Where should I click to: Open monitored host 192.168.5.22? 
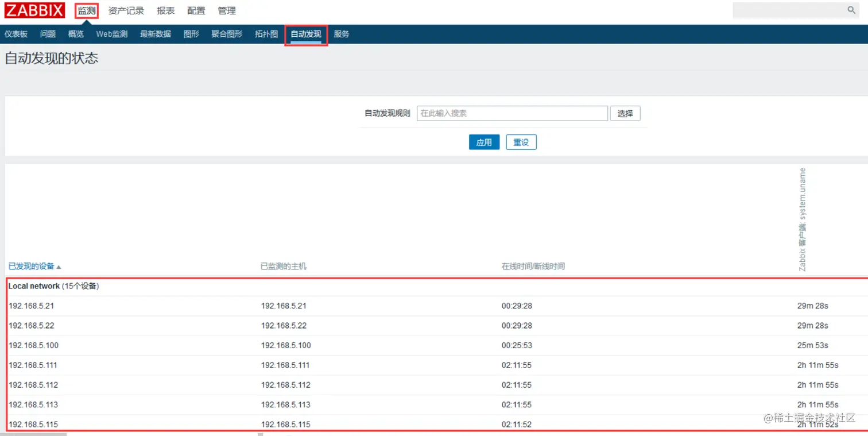click(x=284, y=325)
